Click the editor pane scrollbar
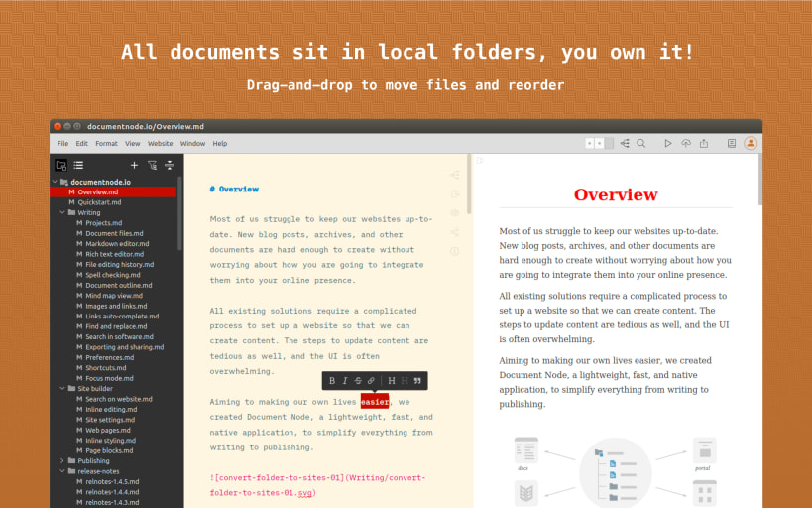 pos(469,184)
